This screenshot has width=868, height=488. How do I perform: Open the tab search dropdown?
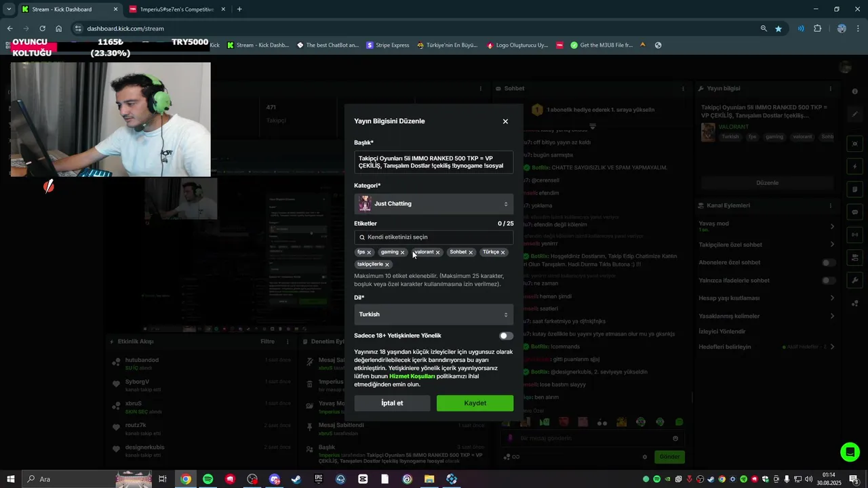8,9
